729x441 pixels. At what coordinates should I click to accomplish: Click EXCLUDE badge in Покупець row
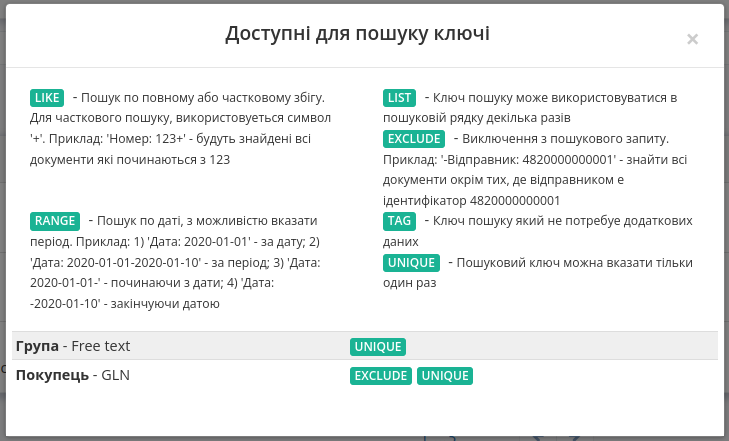coord(381,375)
